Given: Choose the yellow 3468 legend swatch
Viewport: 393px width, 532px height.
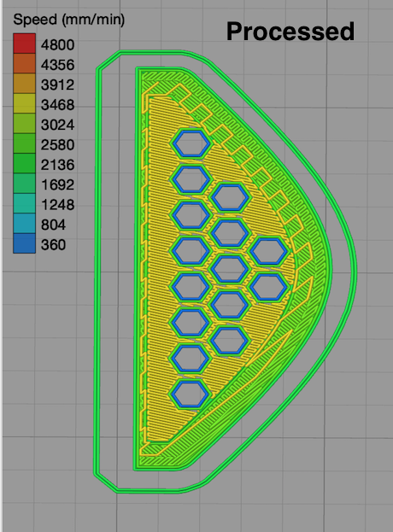Looking at the screenshot, I should tap(25, 103).
